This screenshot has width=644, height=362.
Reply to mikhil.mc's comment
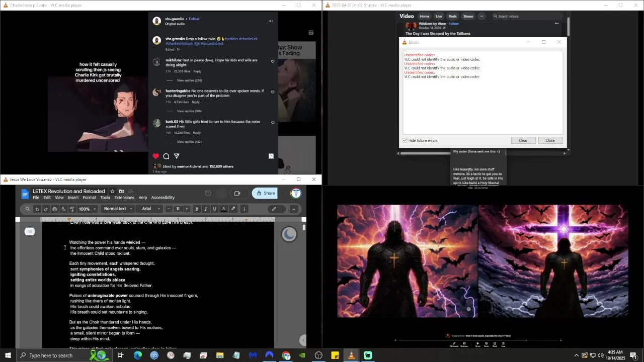[x=197, y=71]
